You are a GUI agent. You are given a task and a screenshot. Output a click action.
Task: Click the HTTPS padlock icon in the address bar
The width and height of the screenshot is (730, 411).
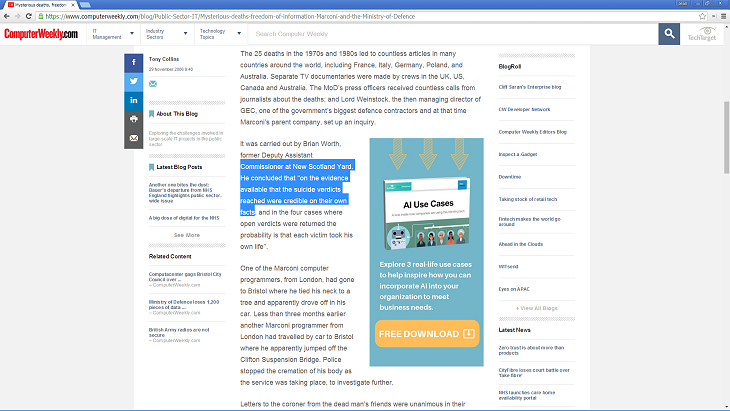pyautogui.click(x=41, y=16)
